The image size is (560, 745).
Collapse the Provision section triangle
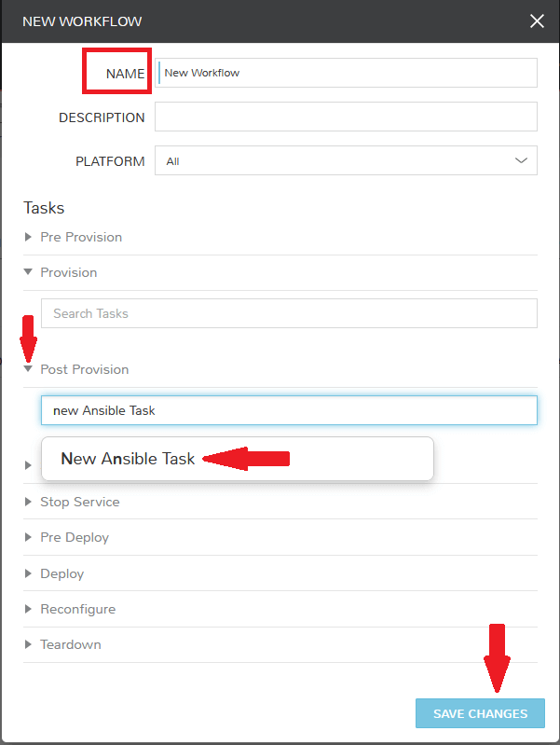(29, 272)
